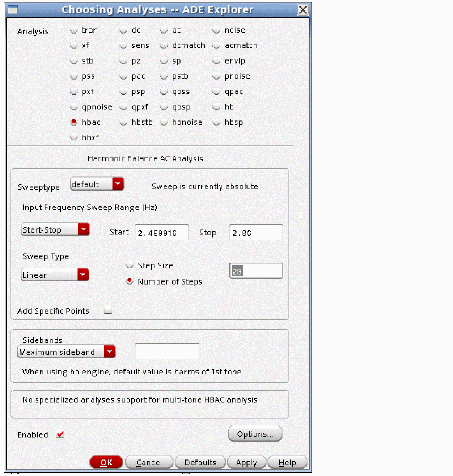Select pstb analysis
Screen dimensions: 453x476
tap(164, 76)
